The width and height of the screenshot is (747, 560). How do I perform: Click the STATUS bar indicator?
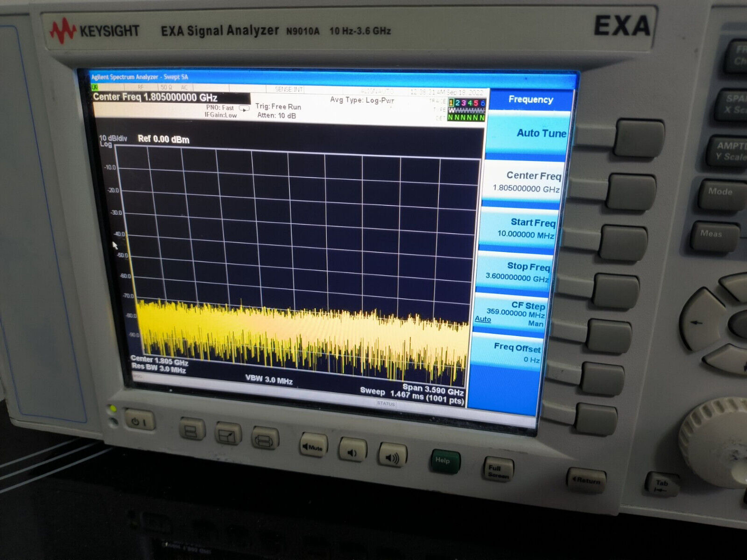click(x=386, y=403)
